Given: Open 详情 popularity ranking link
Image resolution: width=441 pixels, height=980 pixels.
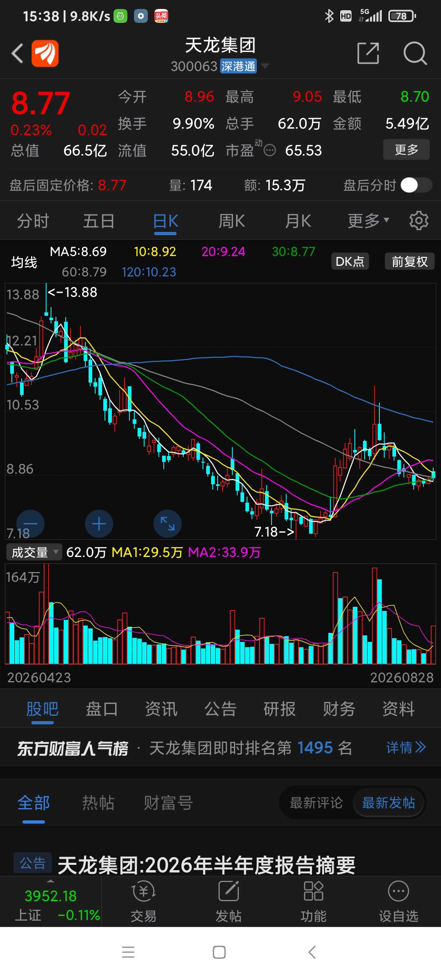Looking at the screenshot, I should click(406, 748).
